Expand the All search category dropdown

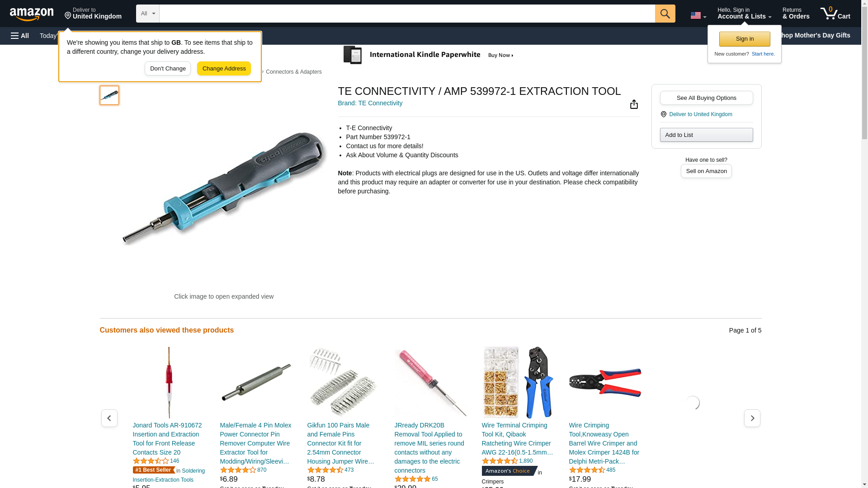point(148,14)
